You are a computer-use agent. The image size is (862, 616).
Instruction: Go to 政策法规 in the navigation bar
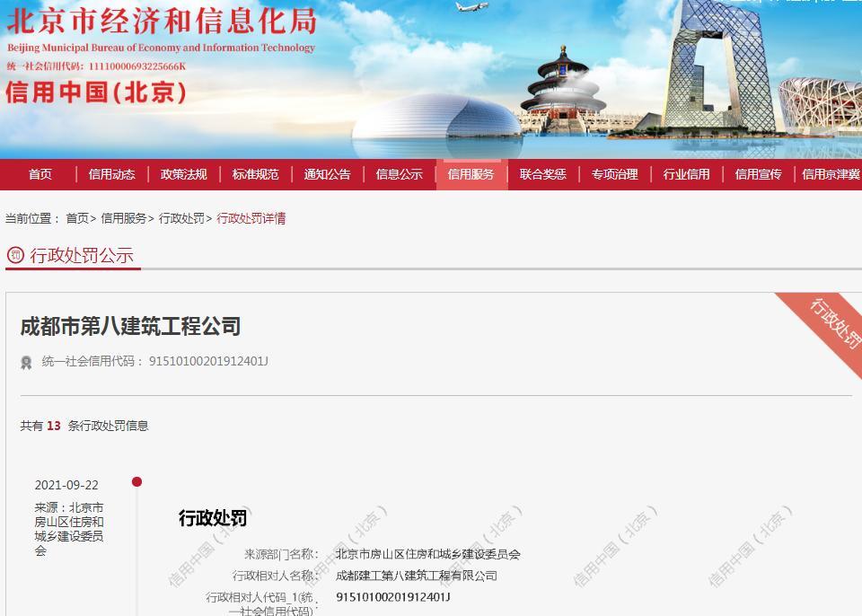[x=183, y=174]
